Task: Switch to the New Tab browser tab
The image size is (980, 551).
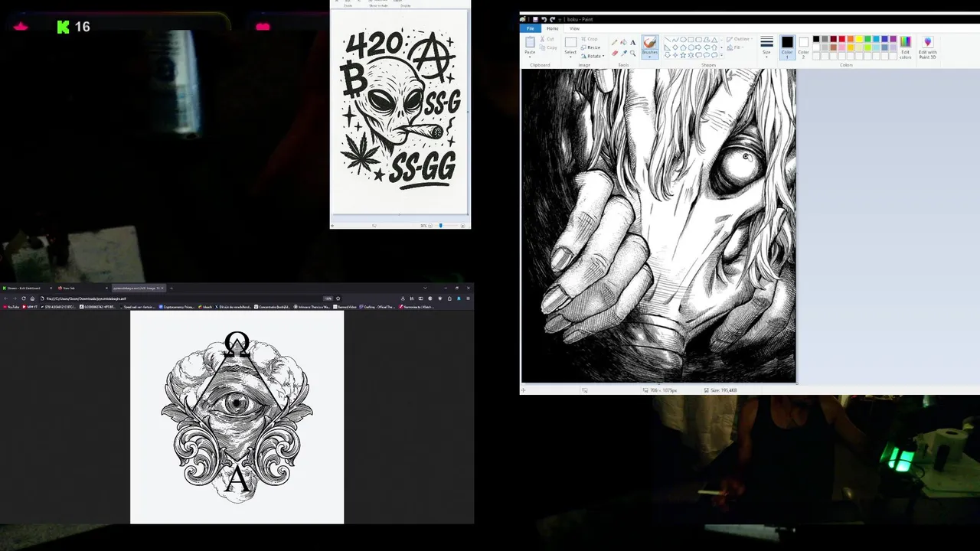Action: pyautogui.click(x=83, y=288)
